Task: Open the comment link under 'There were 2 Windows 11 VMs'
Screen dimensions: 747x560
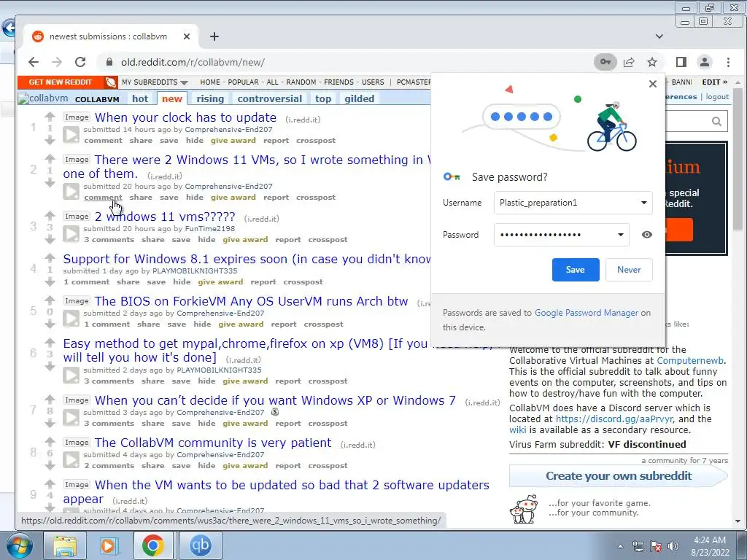Action: coord(103,197)
